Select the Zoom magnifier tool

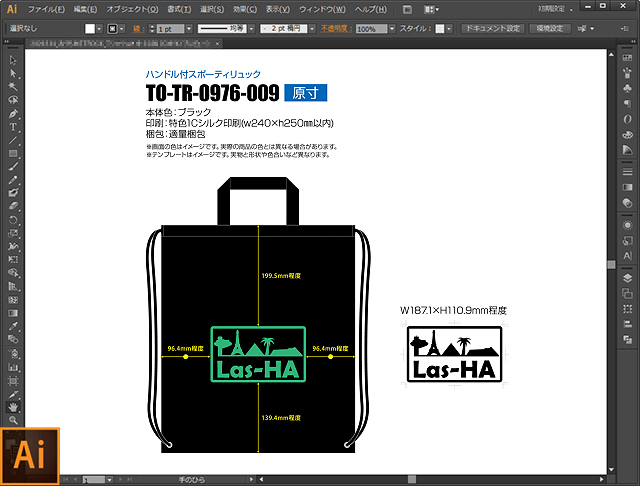[14, 421]
